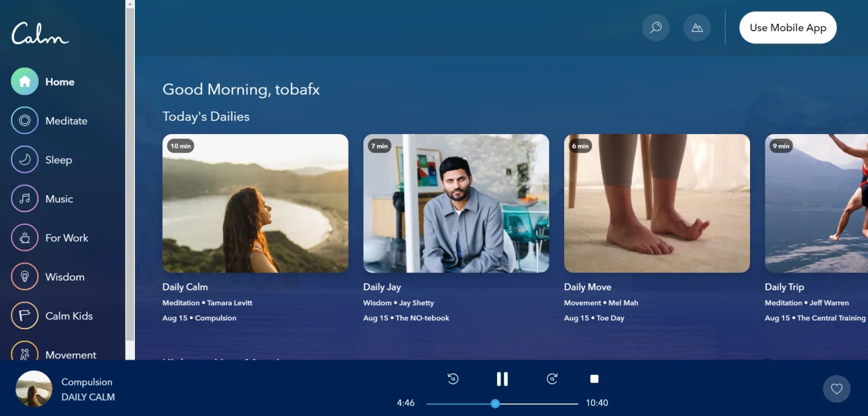Screen dimensions: 868x416
Task: Open the Daily Move feet thumbnail
Action: (x=657, y=203)
